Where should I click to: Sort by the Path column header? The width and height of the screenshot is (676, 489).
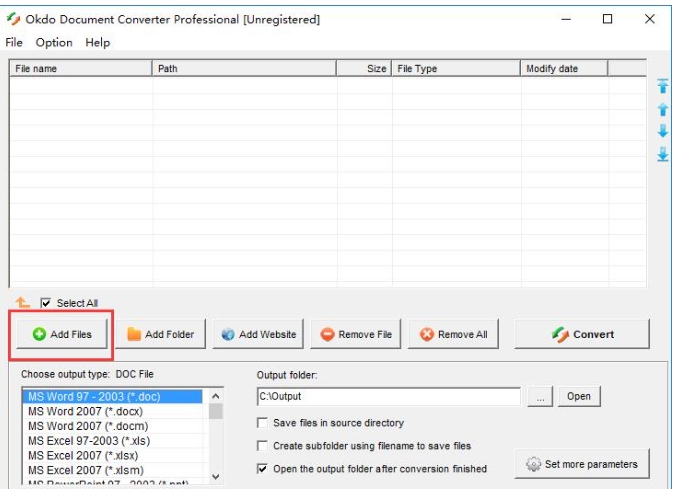tap(244, 69)
